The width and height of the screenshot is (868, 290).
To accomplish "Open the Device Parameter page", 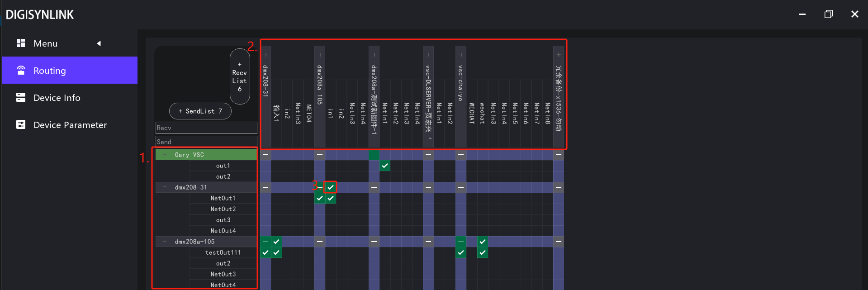I will (x=70, y=124).
